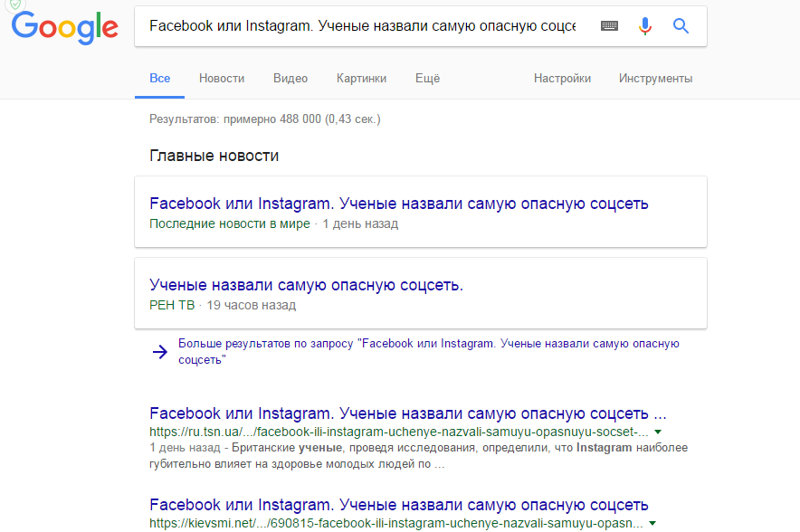The width and height of the screenshot is (800, 532).
Task: Start voice search with microphone icon
Action: pyautogui.click(x=645, y=25)
